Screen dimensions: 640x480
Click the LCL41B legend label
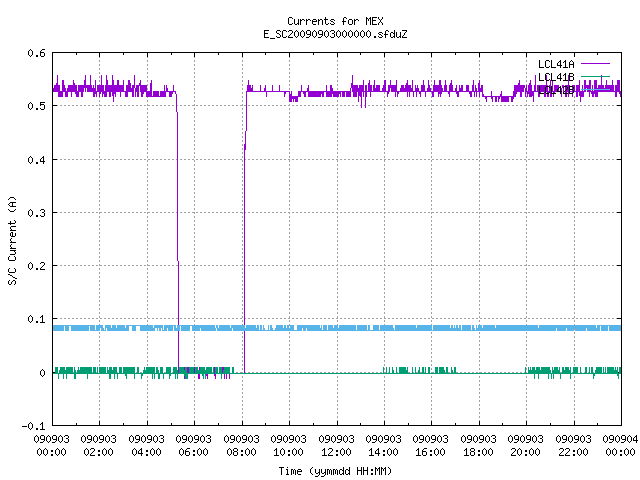(x=556, y=77)
